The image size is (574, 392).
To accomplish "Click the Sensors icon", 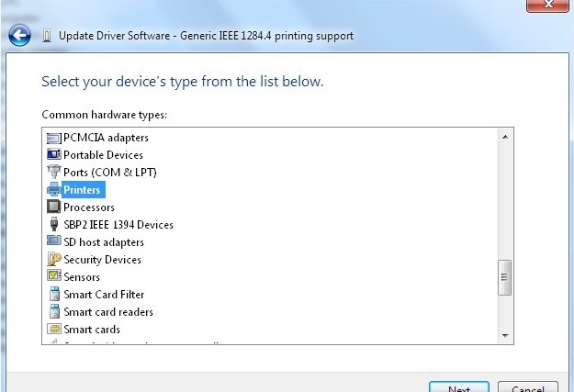I will point(53,277).
